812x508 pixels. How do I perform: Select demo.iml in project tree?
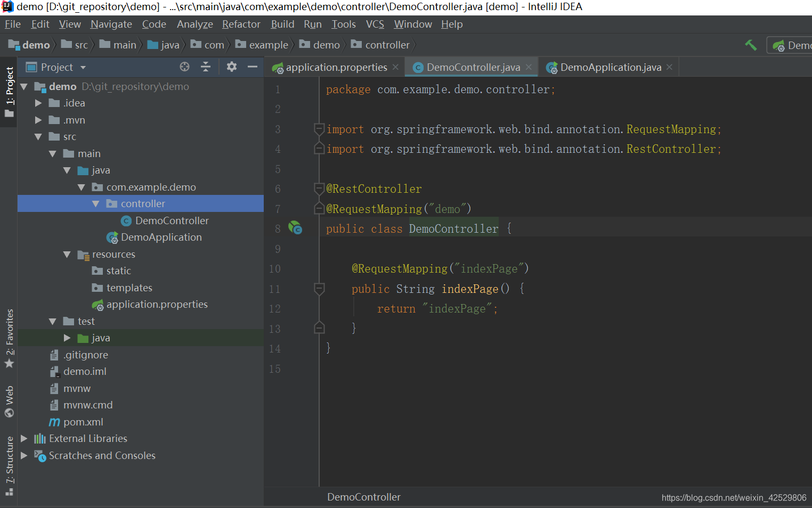coord(84,371)
